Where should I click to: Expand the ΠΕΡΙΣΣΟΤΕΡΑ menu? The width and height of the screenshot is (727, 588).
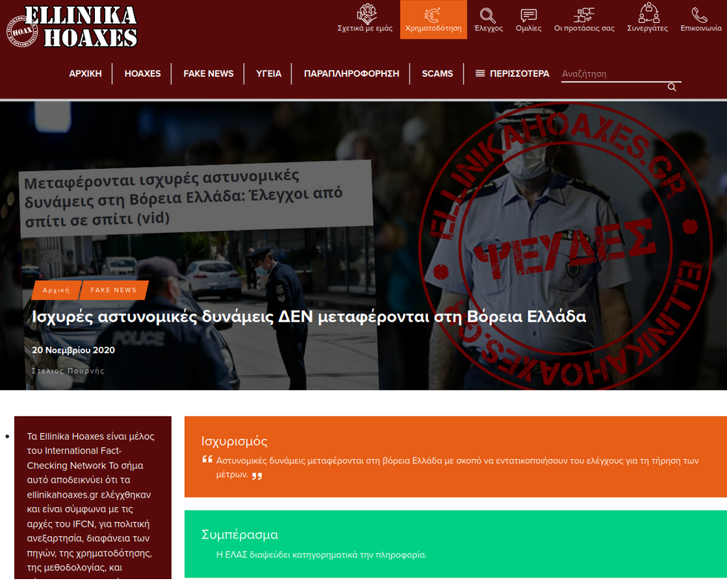(519, 73)
